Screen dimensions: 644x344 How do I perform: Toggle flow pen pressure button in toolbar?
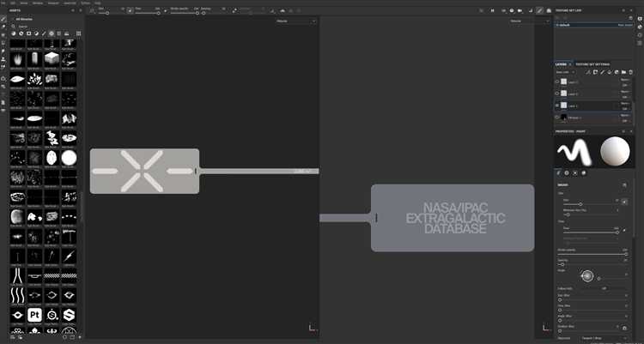point(165,10)
